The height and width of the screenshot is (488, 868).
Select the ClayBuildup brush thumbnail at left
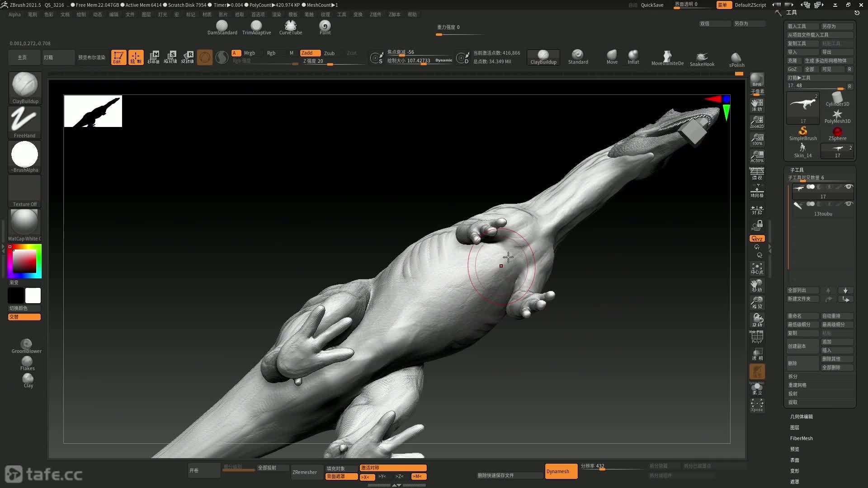[25, 88]
